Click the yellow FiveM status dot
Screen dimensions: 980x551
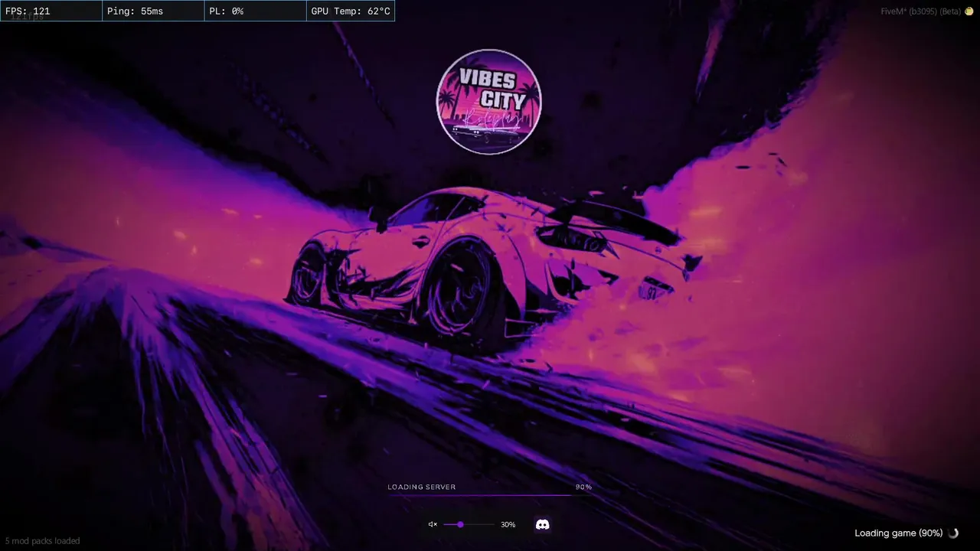point(969,11)
